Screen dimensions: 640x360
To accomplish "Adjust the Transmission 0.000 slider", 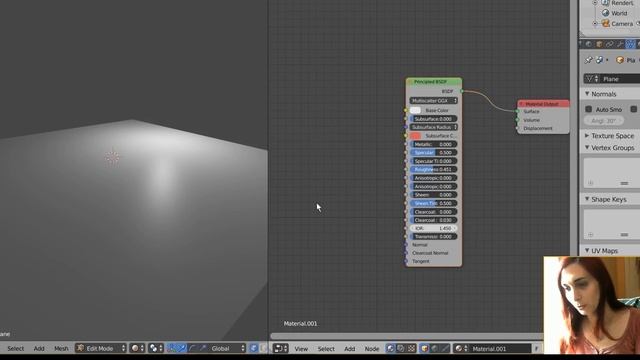I will tap(433, 237).
